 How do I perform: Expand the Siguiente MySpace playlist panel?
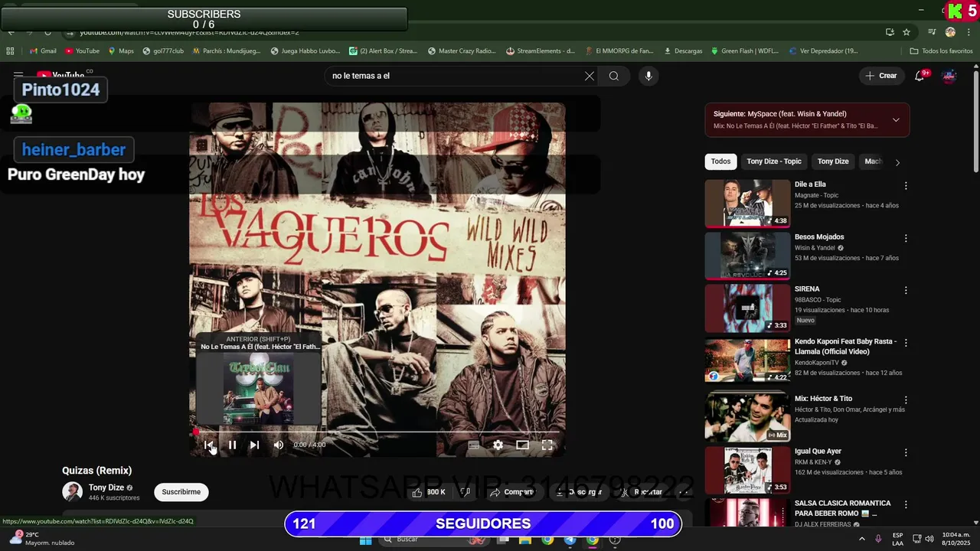(x=896, y=120)
